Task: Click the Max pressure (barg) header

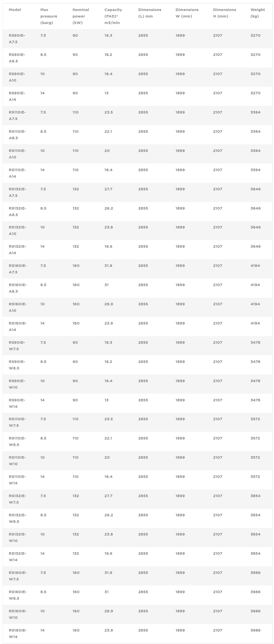Action: click(x=49, y=16)
